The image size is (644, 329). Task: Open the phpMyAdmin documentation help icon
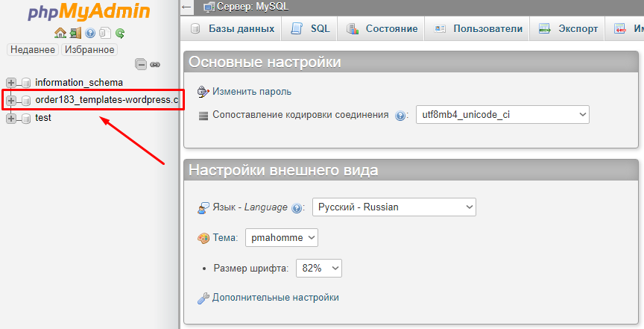(x=90, y=33)
